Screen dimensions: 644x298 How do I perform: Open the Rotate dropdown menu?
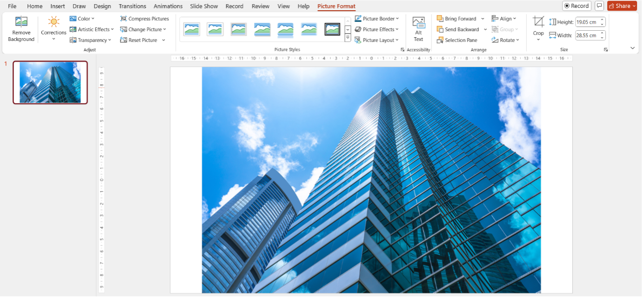point(506,40)
